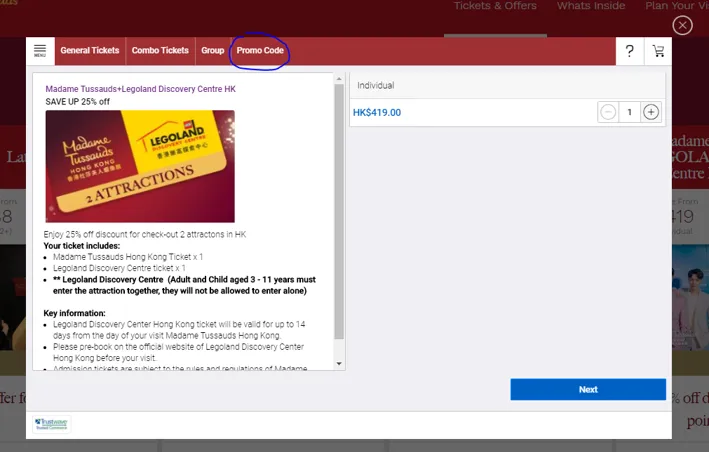Switch to the Combo Tickets tab
The image size is (709, 452).
[x=160, y=51]
